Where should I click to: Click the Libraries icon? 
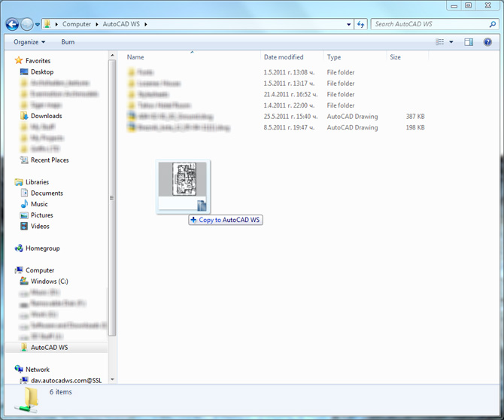(19, 182)
